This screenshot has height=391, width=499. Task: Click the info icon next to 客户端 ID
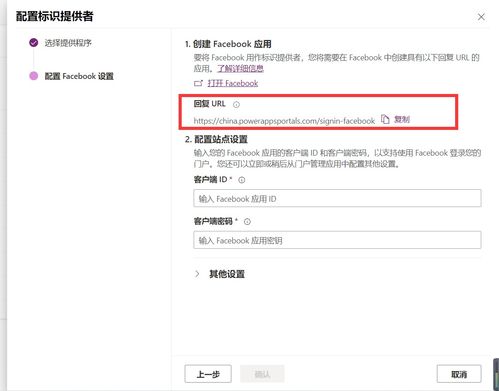tap(242, 180)
